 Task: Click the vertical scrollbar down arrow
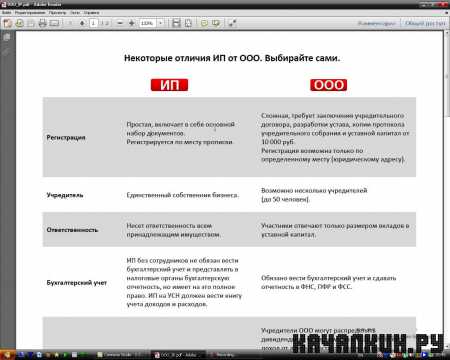click(447, 347)
